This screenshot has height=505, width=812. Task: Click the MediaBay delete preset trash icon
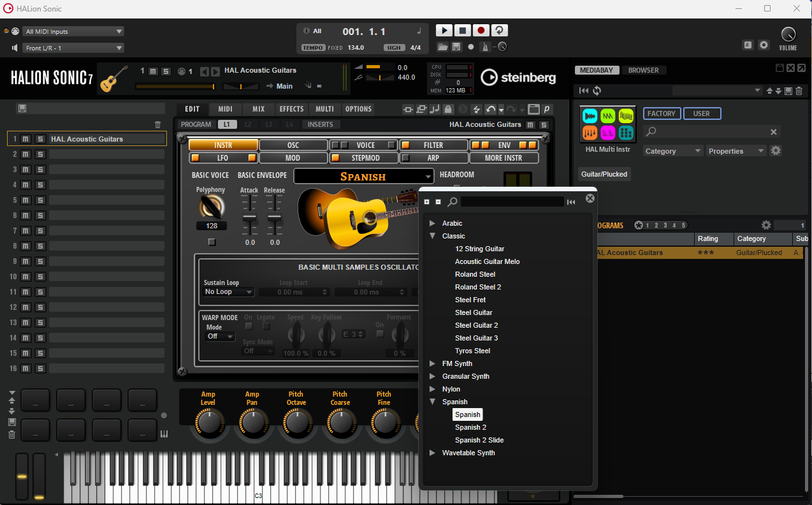coord(799,91)
